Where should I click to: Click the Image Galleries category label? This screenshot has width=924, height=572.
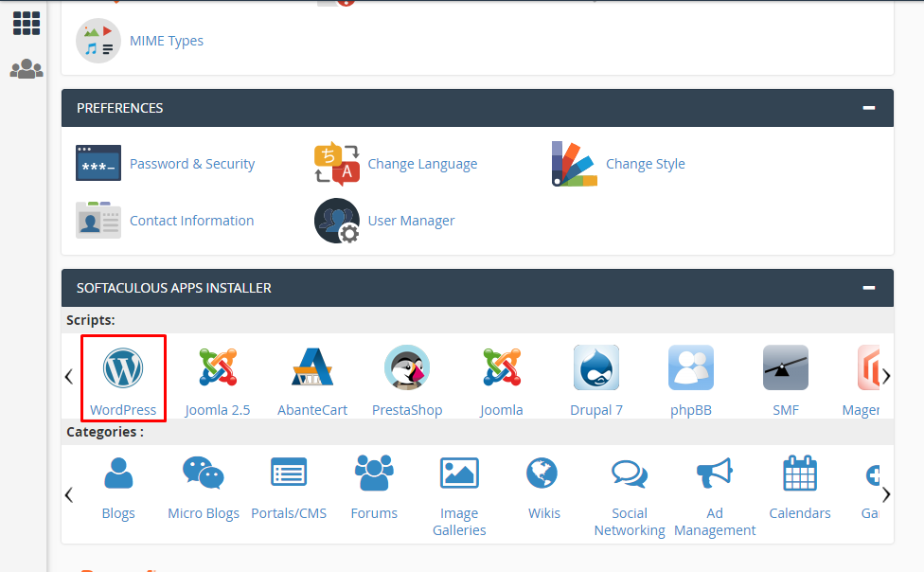coord(460,521)
